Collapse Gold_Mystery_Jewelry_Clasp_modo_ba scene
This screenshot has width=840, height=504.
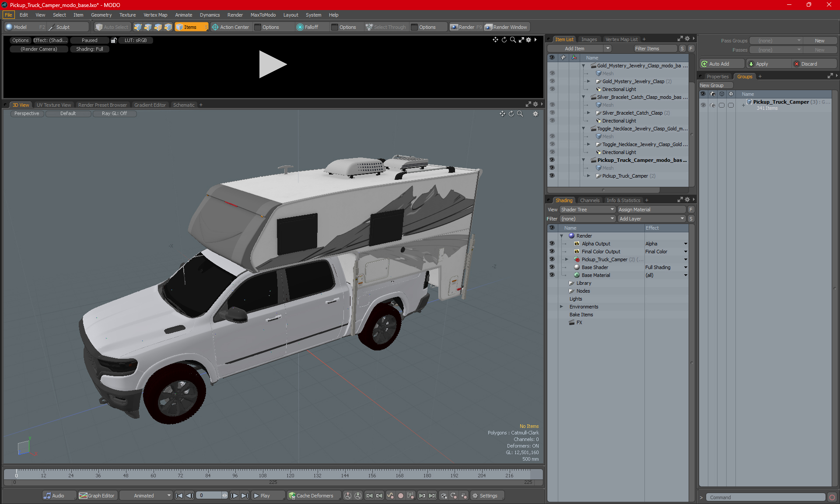point(583,66)
